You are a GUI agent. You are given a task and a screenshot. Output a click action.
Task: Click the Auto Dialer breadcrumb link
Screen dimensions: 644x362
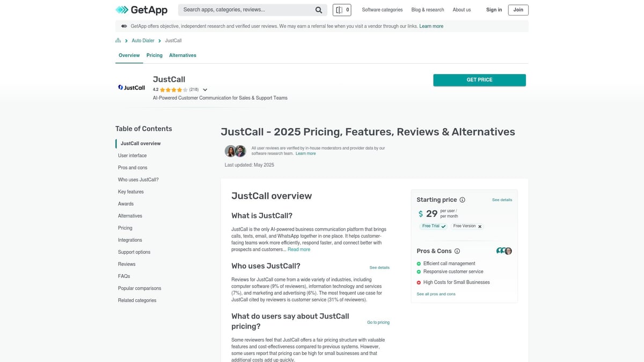[143, 41]
